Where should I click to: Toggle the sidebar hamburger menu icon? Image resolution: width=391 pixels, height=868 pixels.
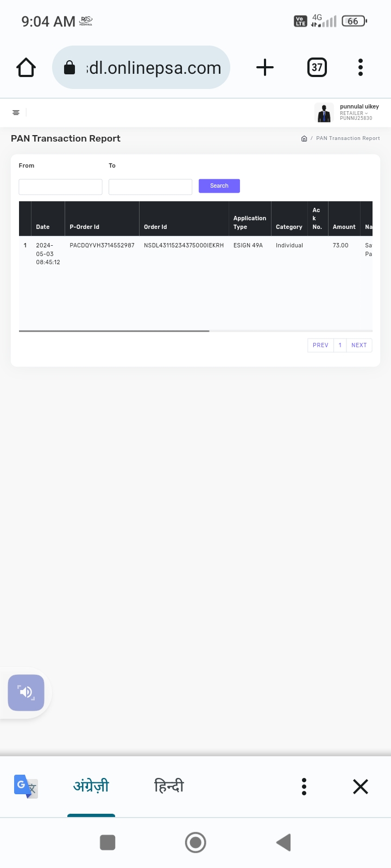click(x=16, y=113)
